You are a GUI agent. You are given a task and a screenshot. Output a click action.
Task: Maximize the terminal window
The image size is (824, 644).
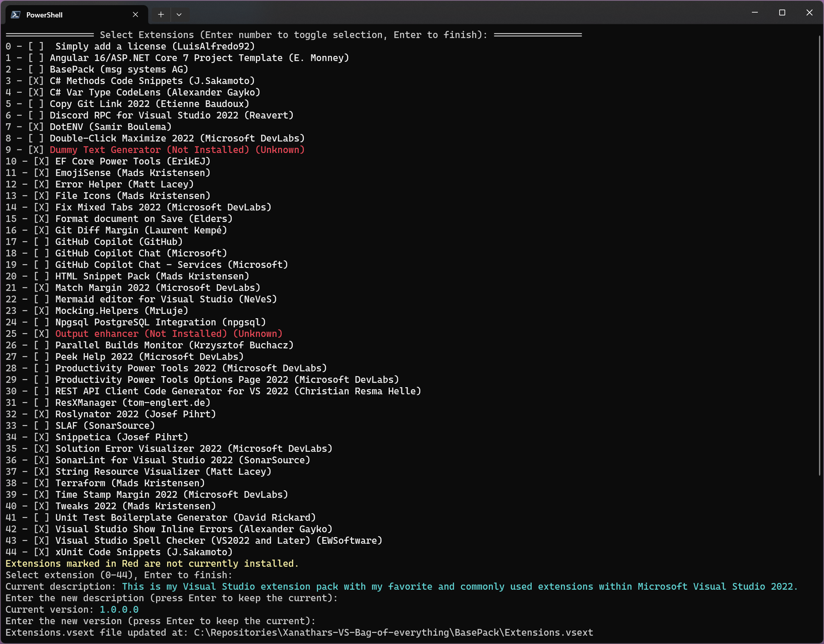(782, 13)
